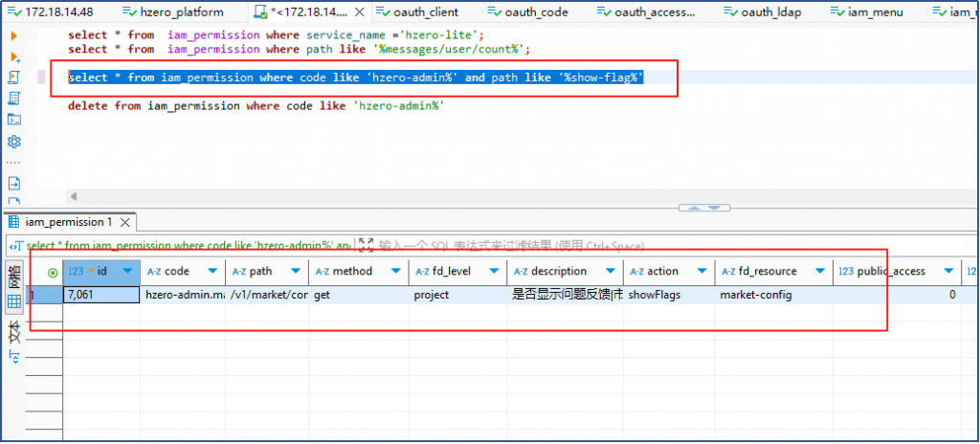Run the SQL statement with the orange play icon
980x444 pixels.
[14, 35]
